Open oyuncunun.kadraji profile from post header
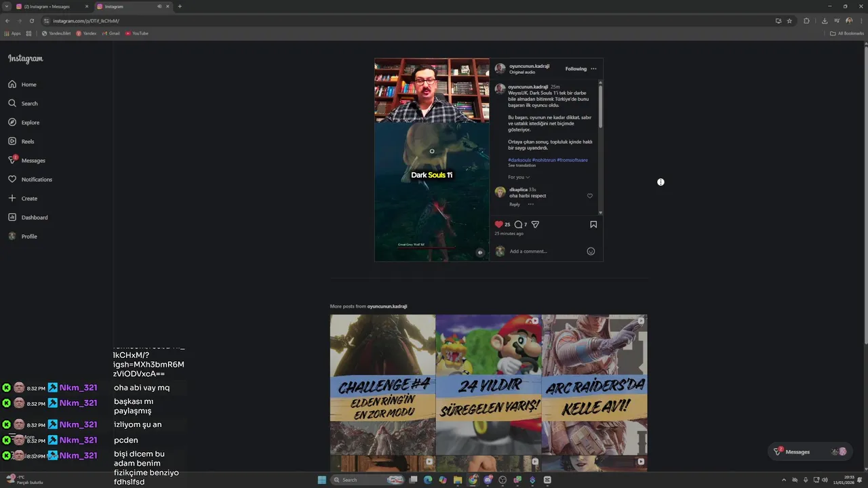The height and width of the screenshot is (488, 868). click(529, 66)
